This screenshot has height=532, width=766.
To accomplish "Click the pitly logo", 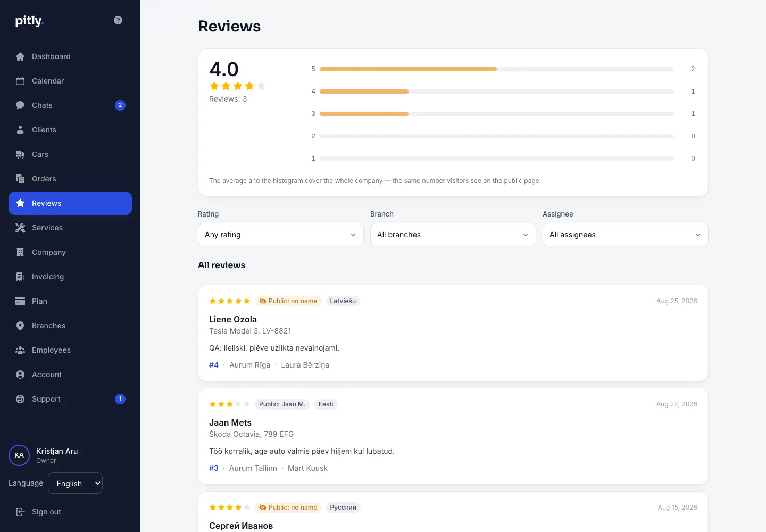I will 29,21.
